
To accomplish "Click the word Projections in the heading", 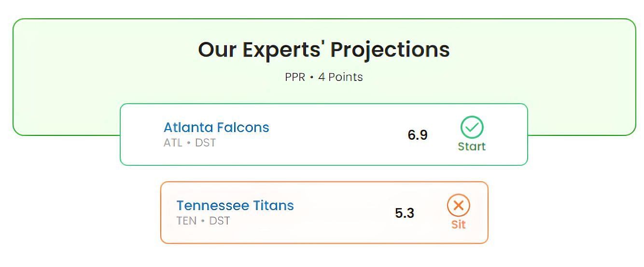I will pos(390,49).
